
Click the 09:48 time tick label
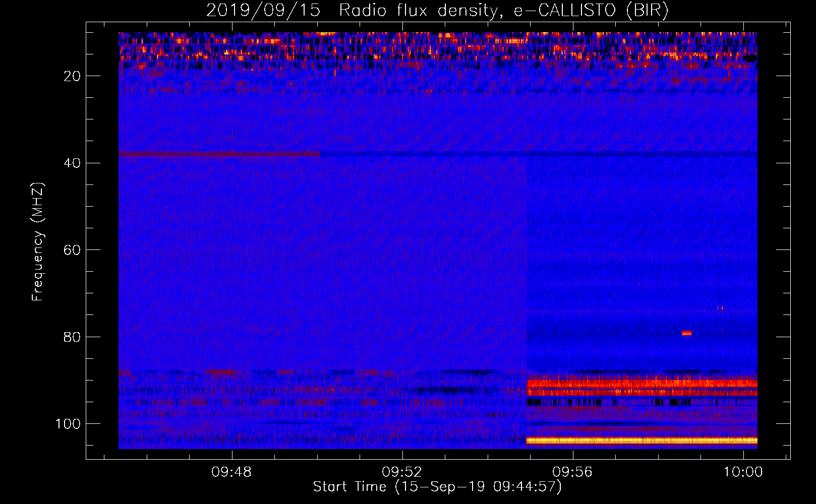[x=231, y=472]
